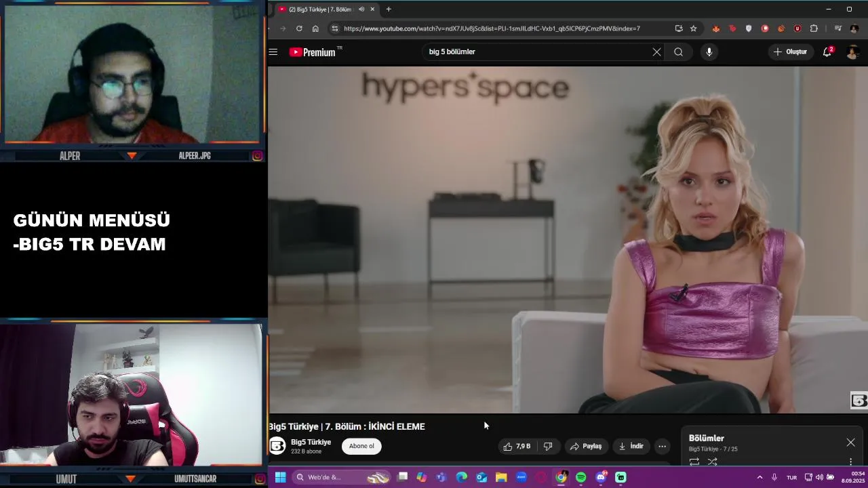Like the video with thumbs up

(x=517, y=446)
